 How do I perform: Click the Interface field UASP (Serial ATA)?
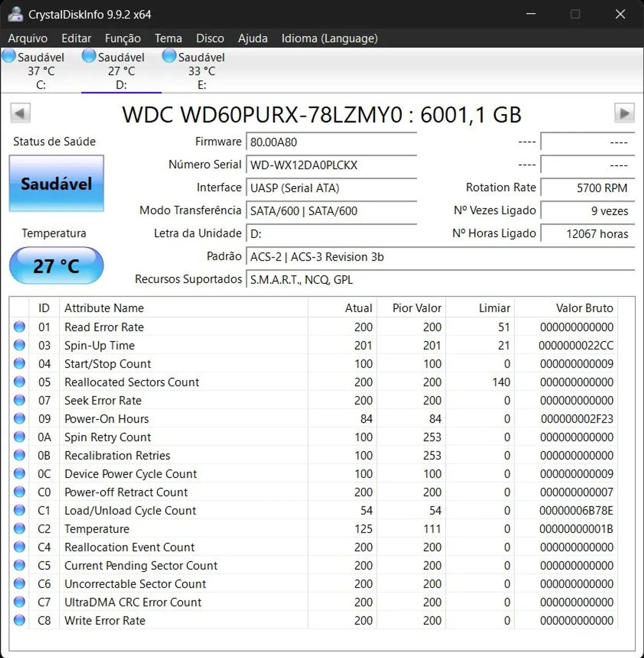331,188
